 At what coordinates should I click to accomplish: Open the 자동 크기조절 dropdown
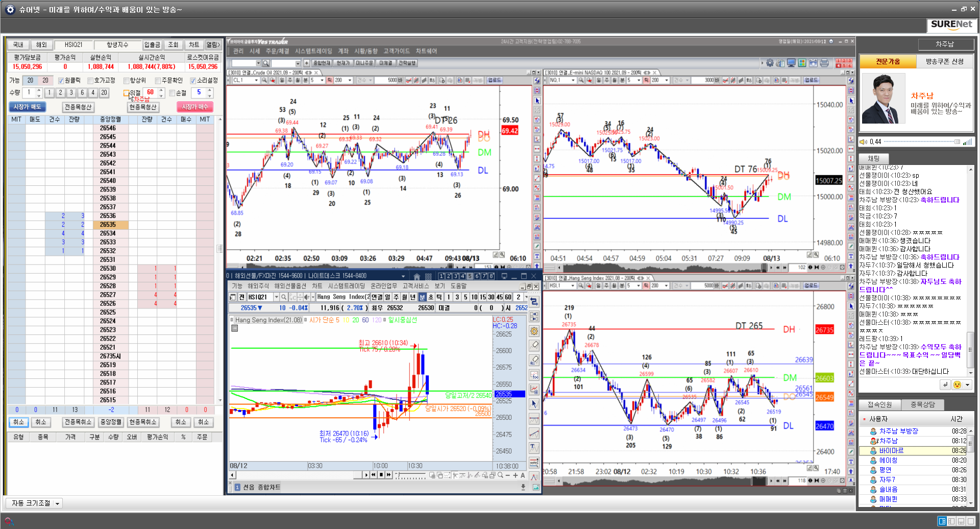(x=57, y=503)
